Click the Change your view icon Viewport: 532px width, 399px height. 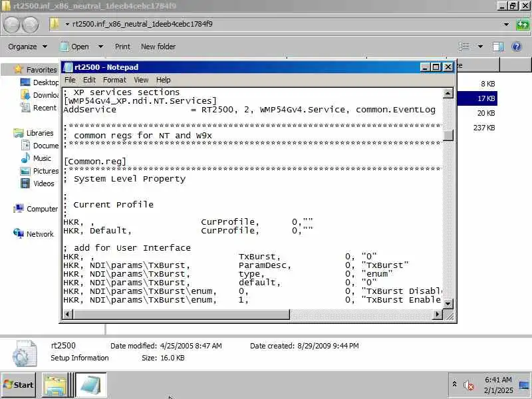coord(464,47)
